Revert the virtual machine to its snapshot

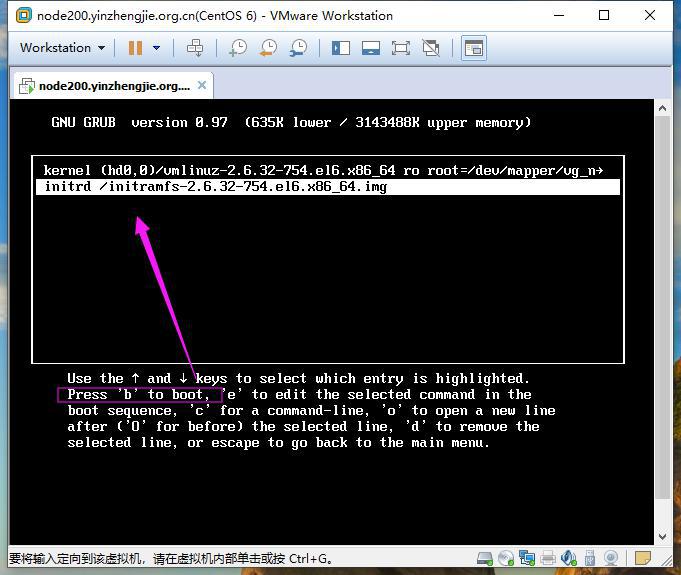tap(268, 48)
